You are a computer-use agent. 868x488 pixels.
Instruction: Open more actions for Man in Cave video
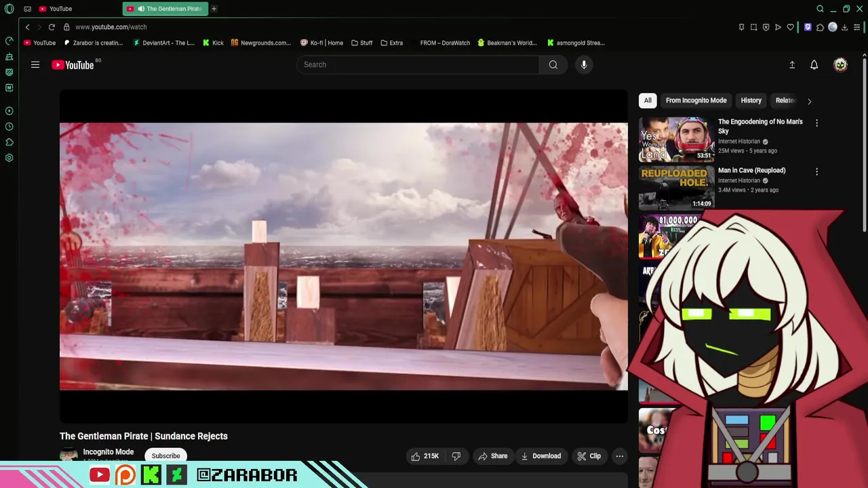tap(816, 171)
